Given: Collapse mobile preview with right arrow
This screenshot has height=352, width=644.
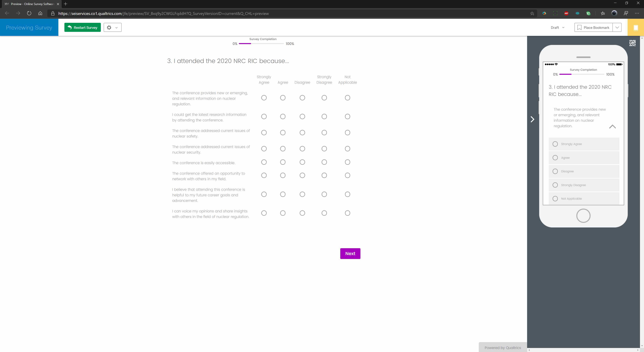Looking at the screenshot, I should click(x=532, y=119).
